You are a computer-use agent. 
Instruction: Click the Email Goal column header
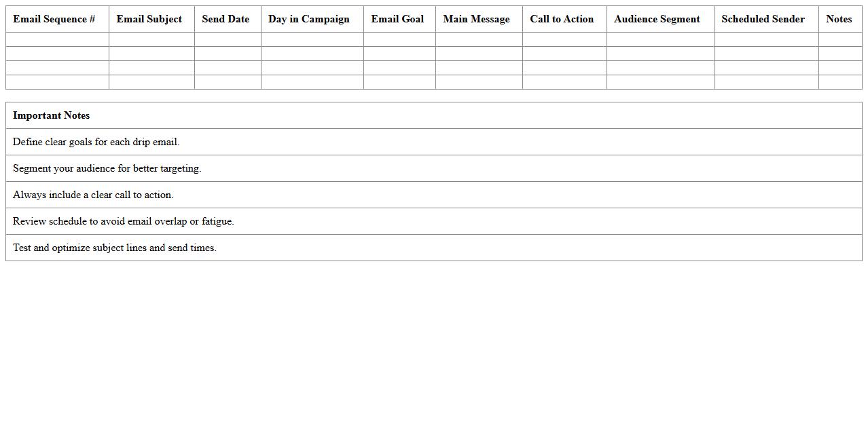click(397, 19)
